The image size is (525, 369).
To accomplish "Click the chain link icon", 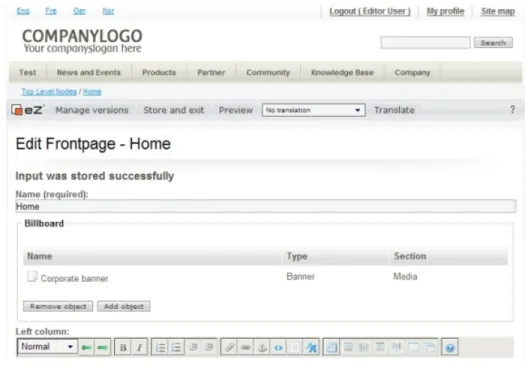I will [x=246, y=347].
